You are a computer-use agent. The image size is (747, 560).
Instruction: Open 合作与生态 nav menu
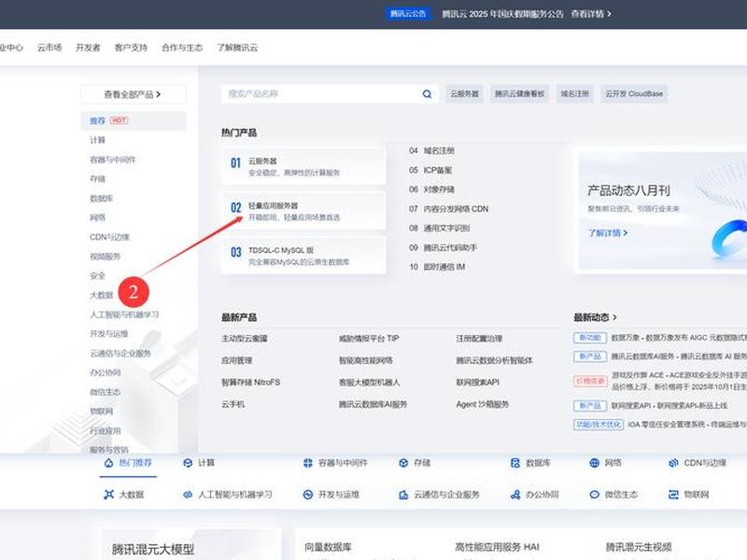click(182, 48)
